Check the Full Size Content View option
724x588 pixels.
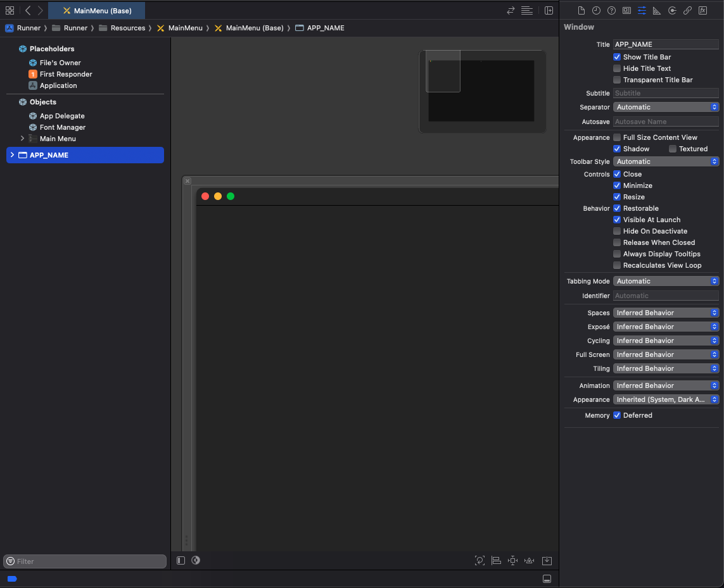click(617, 137)
